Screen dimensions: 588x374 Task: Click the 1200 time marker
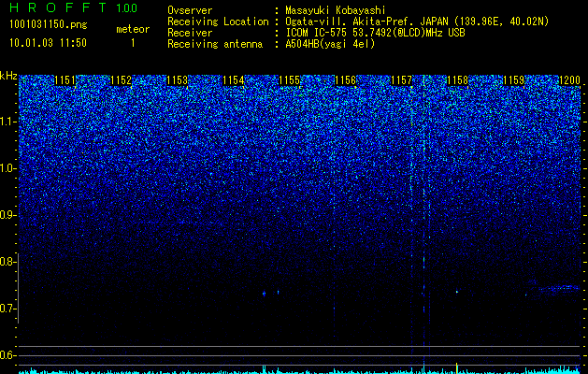[x=569, y=80]
